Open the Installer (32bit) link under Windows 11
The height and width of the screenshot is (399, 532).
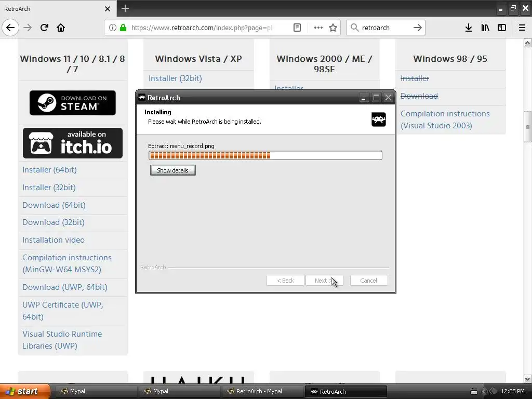pos(49,187)
